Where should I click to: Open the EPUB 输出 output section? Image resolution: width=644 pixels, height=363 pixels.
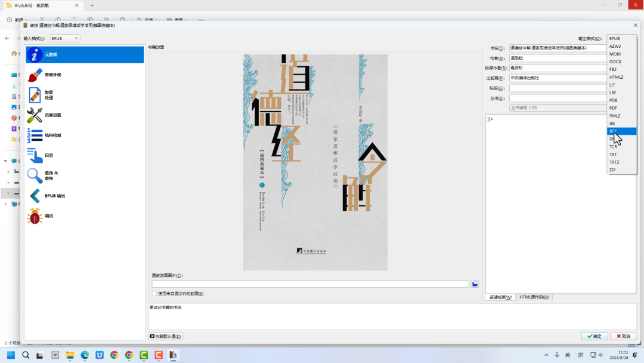[85, 196]
